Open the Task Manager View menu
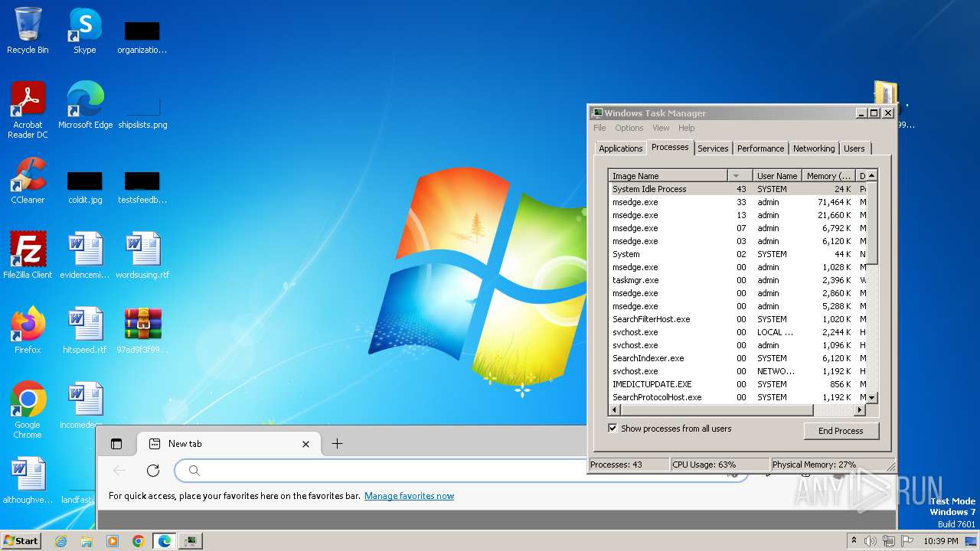This screenshot has width=980, height=551. coord(661,128)
